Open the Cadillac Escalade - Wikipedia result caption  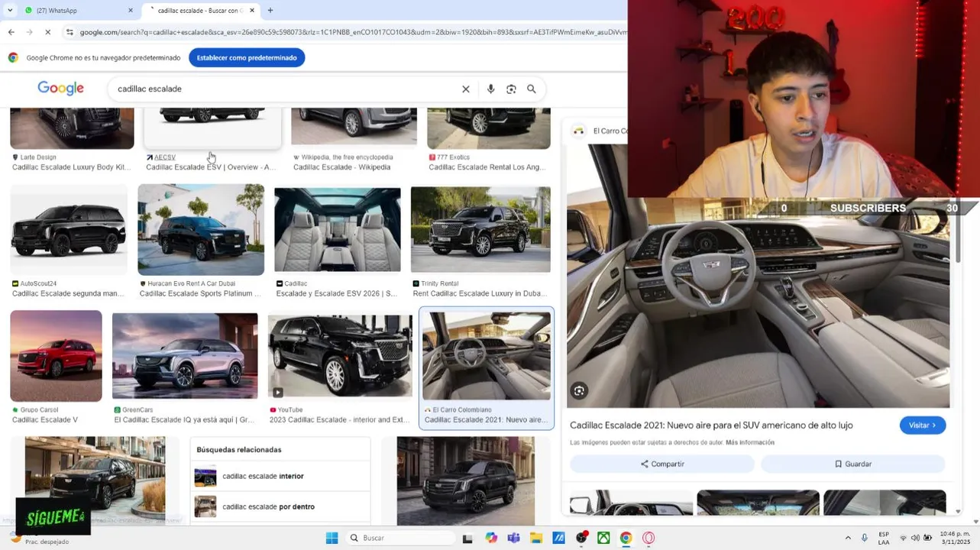point(341,167)
